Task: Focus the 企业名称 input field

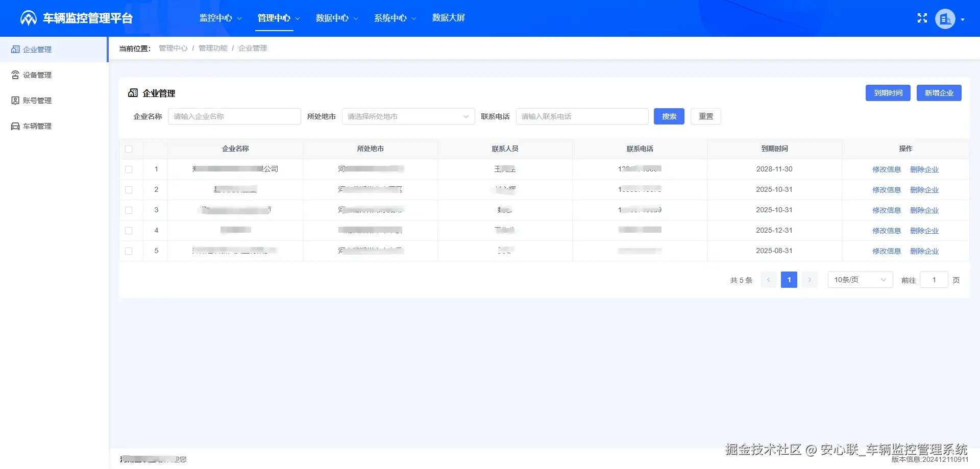Action: [234, 116]
